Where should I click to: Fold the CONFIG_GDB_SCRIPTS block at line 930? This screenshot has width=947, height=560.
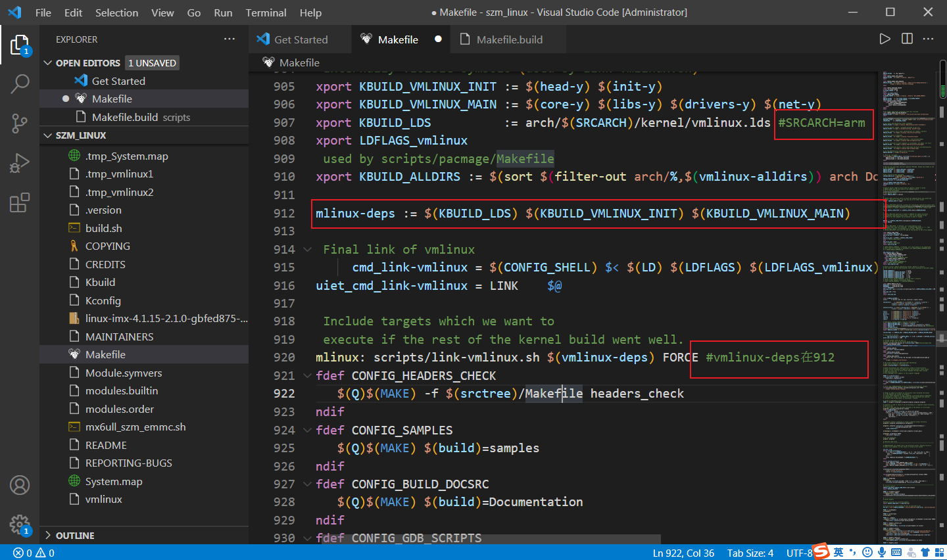(307, 538)
